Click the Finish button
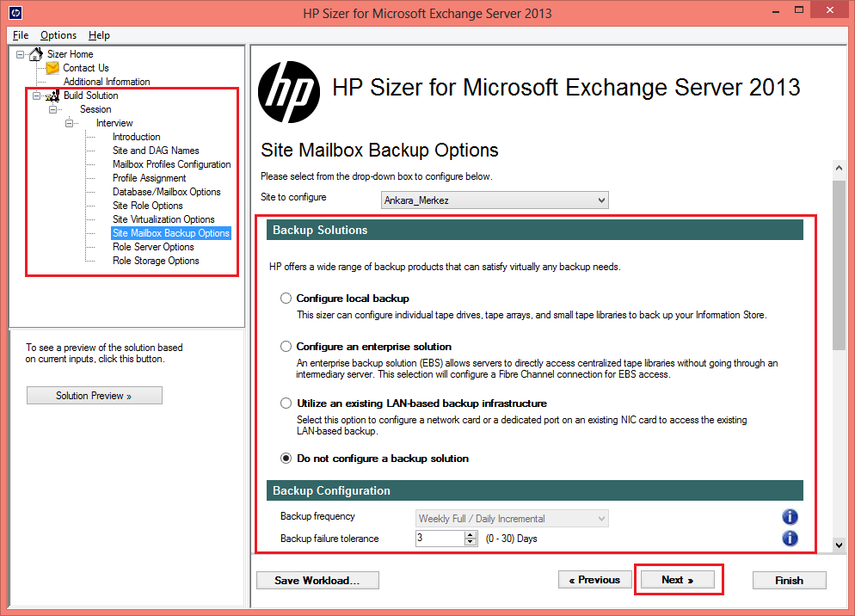The width and height of the screenshot is (855, 616). pos(789,581)
